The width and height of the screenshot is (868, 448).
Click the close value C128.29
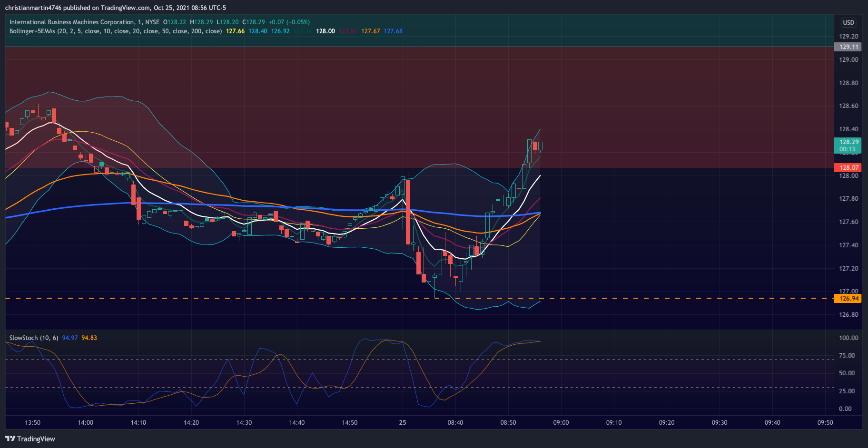tap(254, 22)
